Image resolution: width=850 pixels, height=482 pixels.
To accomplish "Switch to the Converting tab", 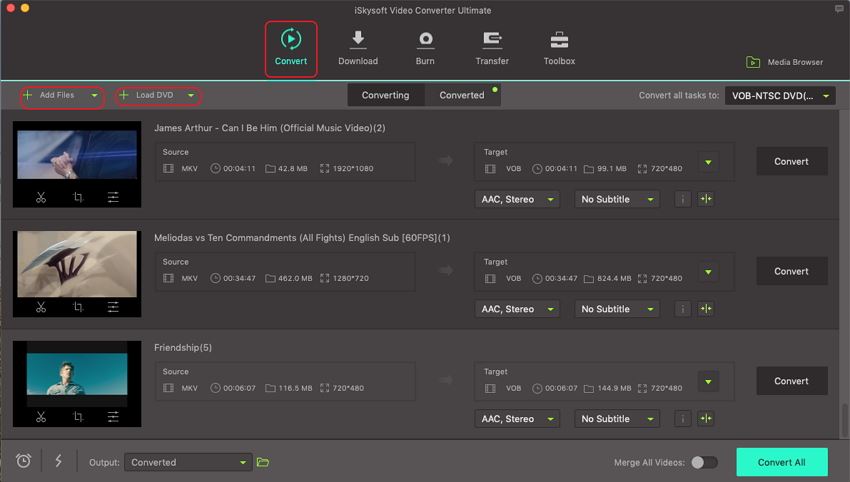I will coord(385,95).
